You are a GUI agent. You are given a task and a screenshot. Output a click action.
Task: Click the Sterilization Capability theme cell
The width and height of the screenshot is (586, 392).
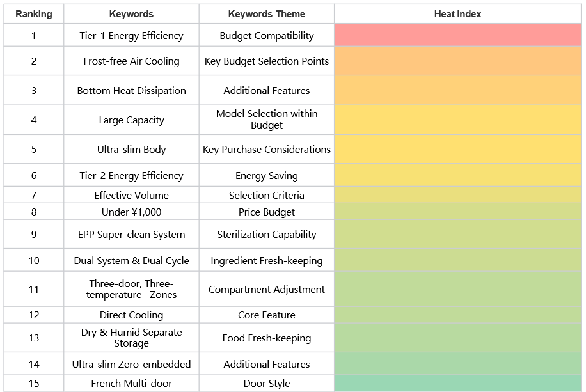[x=266, y=234]
